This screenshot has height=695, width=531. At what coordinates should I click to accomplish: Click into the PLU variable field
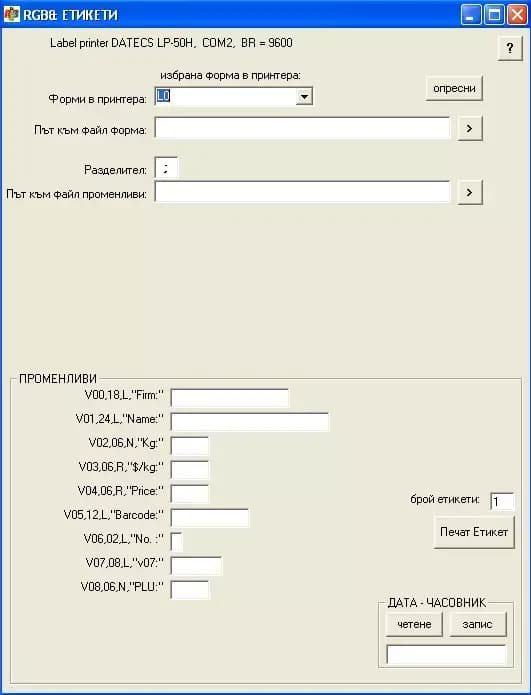(x=190, y=590)
